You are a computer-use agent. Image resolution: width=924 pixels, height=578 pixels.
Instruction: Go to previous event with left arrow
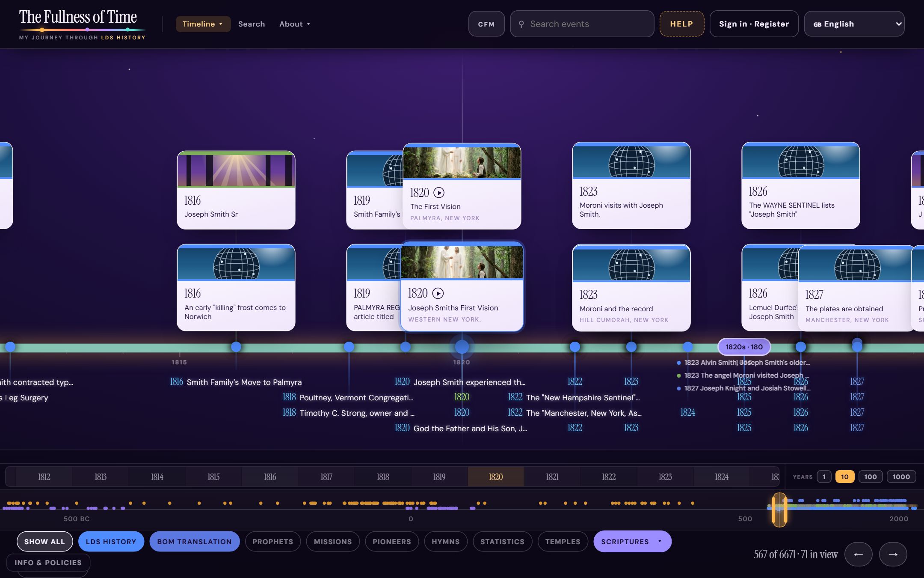[858, 554]
